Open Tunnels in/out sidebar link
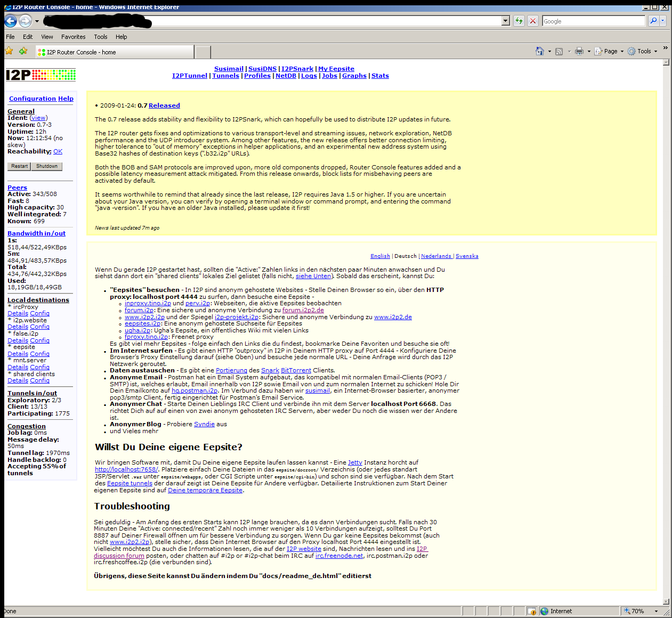672x618 pixels. [x=32, y=393]
